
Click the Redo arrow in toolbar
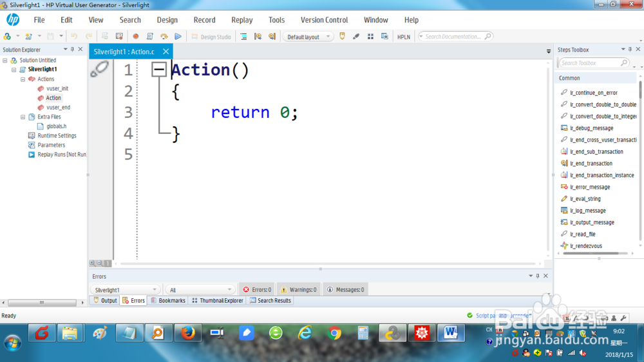[x=89, y=37]
